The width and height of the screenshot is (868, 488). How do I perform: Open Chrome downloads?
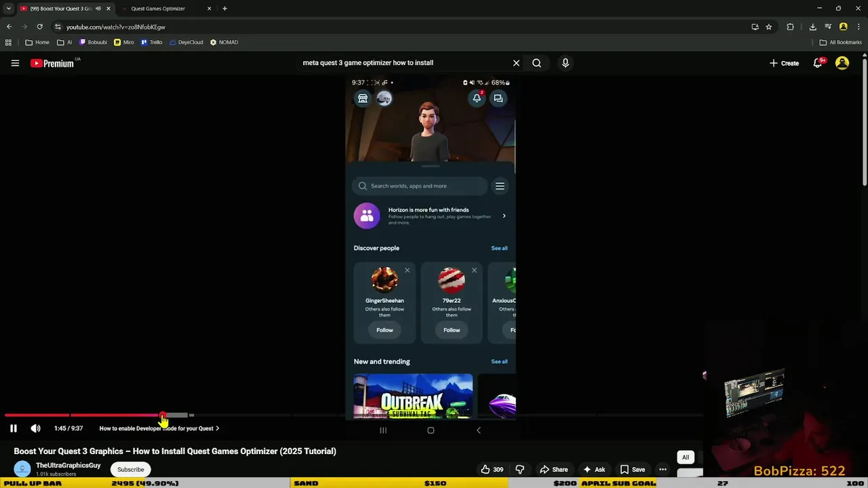[812, 27]
